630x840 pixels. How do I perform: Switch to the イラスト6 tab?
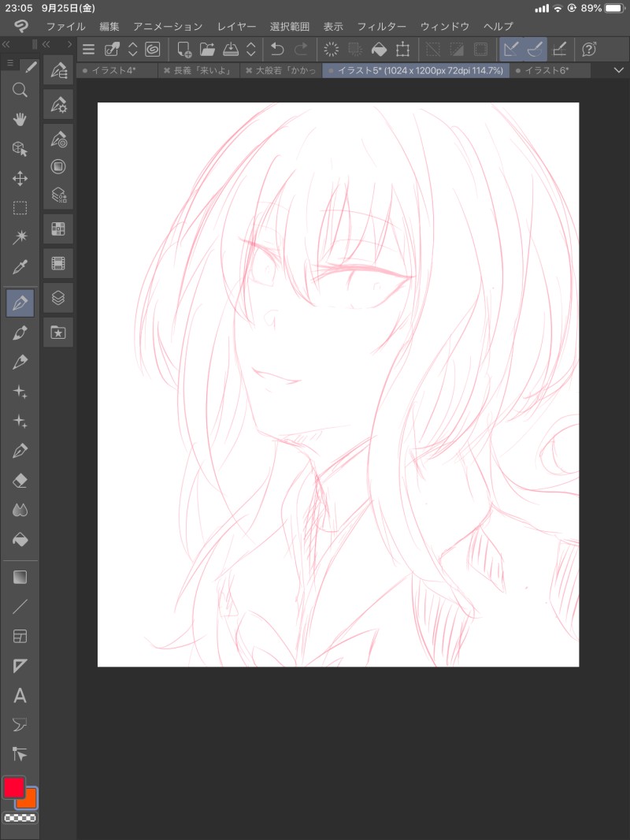[x=550, y=71]
